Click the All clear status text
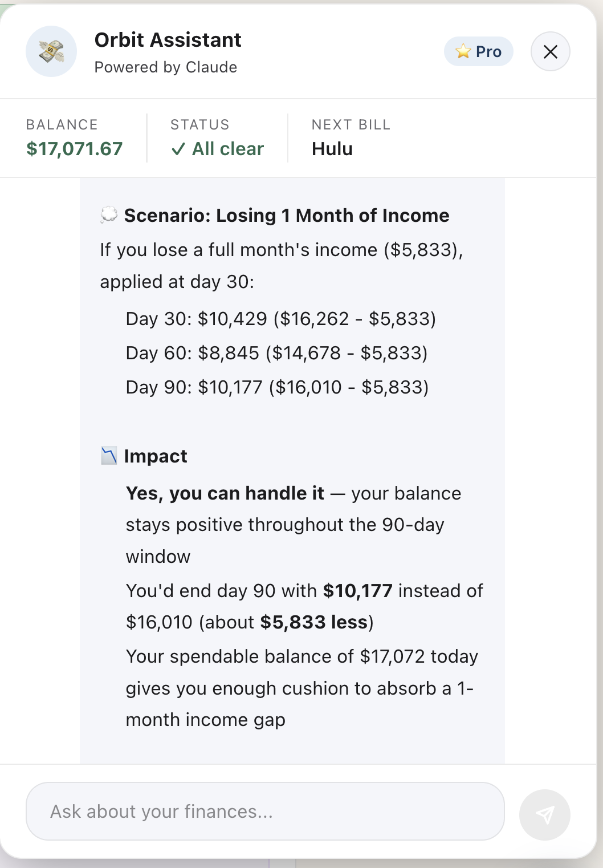This screenshot has height=868, width=603. pos(228,149)
